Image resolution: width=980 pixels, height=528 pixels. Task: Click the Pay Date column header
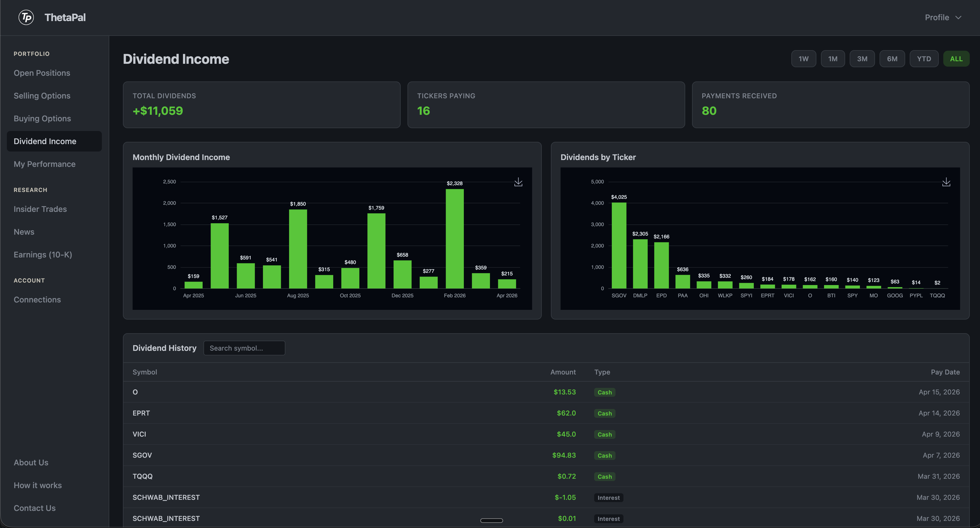click(x=945, y=372)
